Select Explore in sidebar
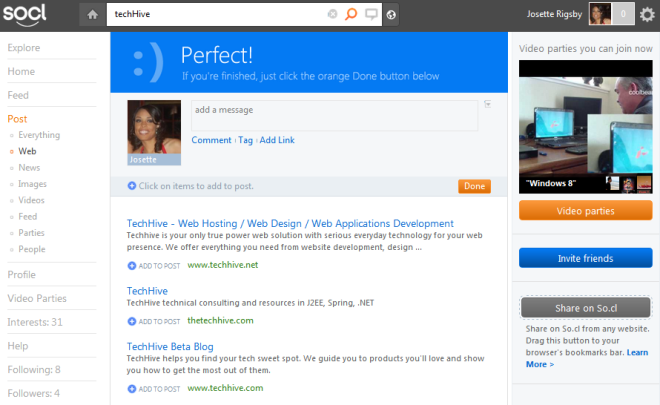The height and width of the screenshot is (405, 660). [x=24, y=48]
